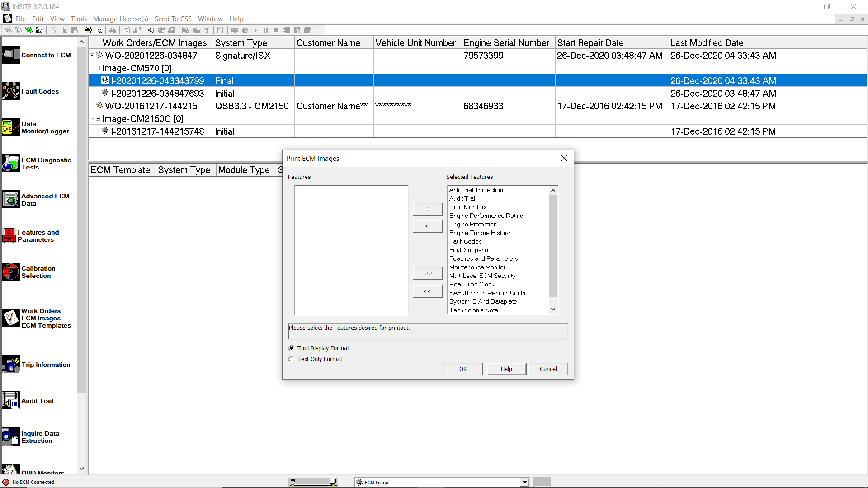Open Print Preview from the toolbar

click(99, 30)
